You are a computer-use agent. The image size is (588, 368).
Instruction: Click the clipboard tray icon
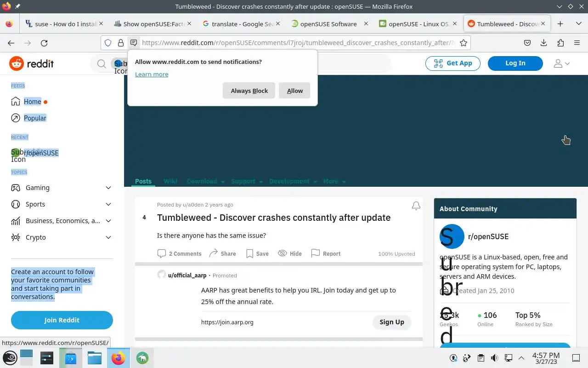pos(481,358)
